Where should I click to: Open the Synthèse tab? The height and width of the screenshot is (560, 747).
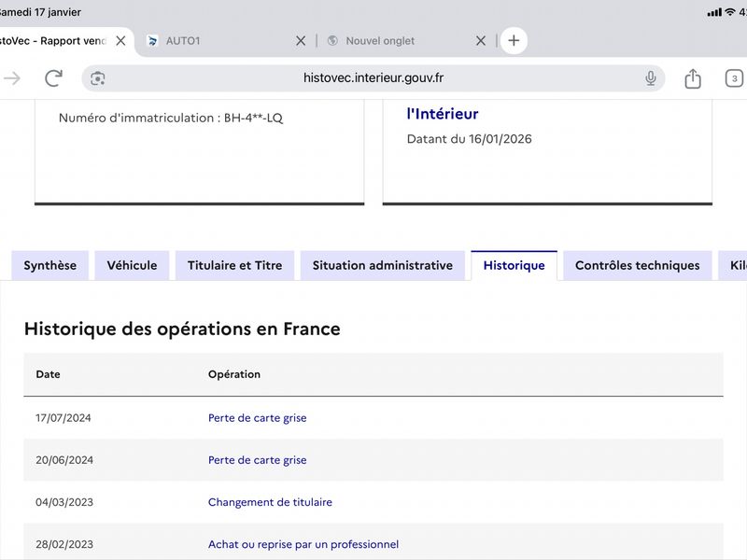[50, 265]
